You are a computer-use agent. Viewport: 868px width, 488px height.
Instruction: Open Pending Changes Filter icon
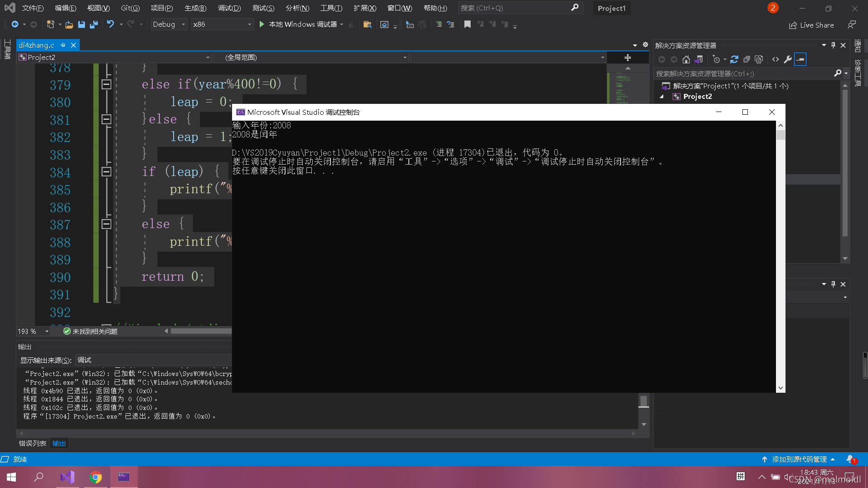tap(716, 59)
